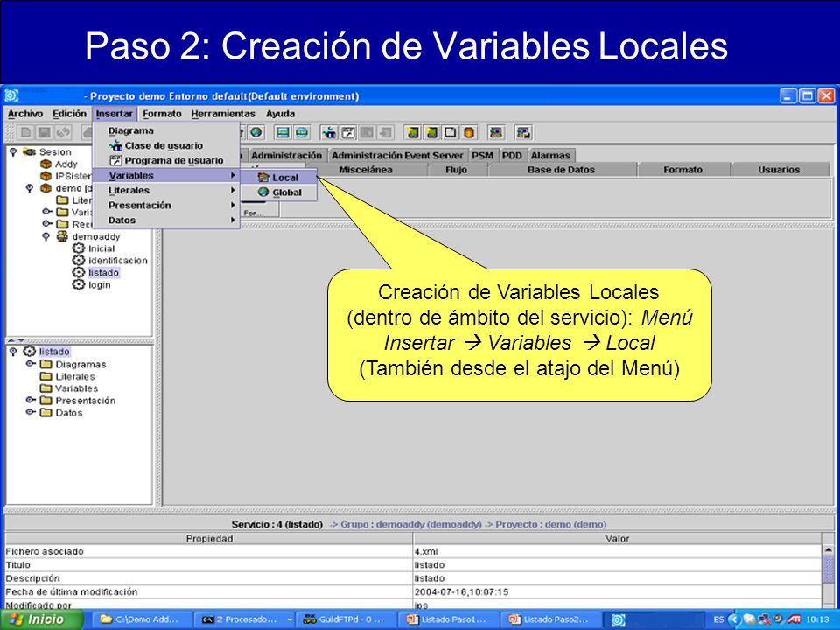Viewport: 840px width, 630px height.
Task: Select the login service in tree
Action: [x=99, y=284]
